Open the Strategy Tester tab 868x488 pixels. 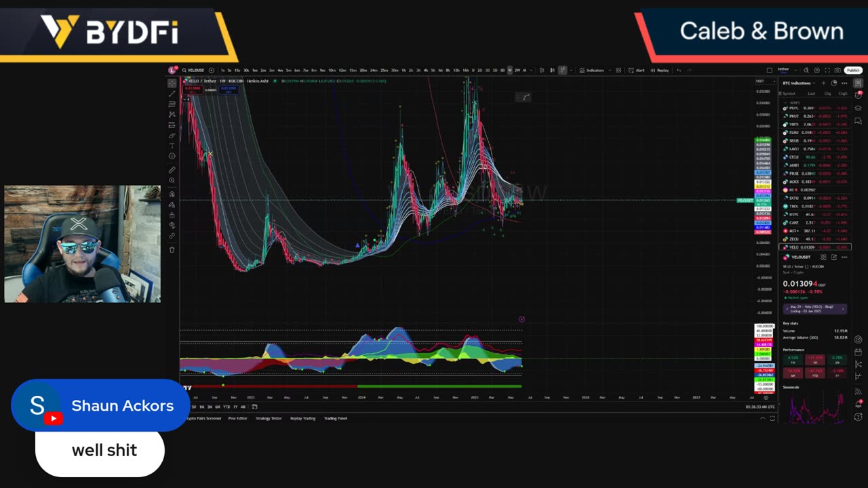[269, 418]
